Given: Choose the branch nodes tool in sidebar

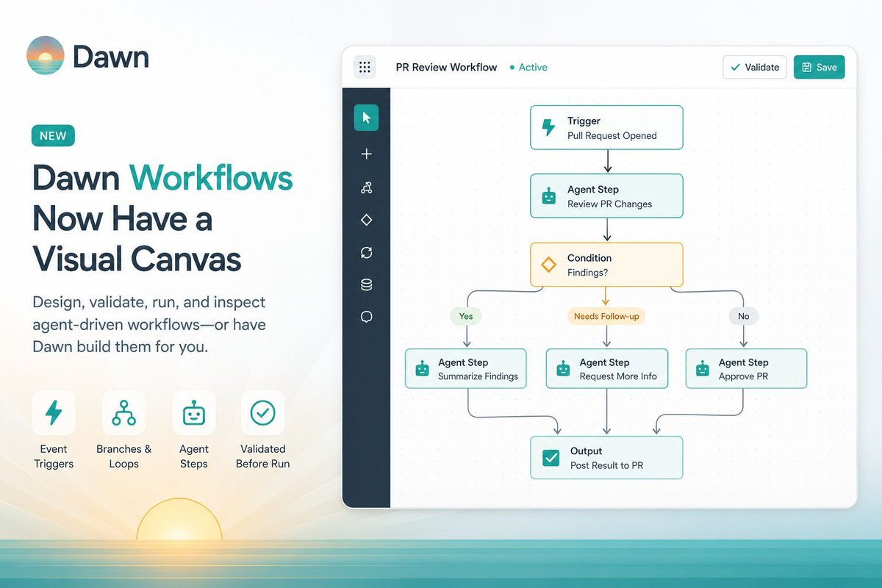Looking at the screenshot, I should 367,188.
